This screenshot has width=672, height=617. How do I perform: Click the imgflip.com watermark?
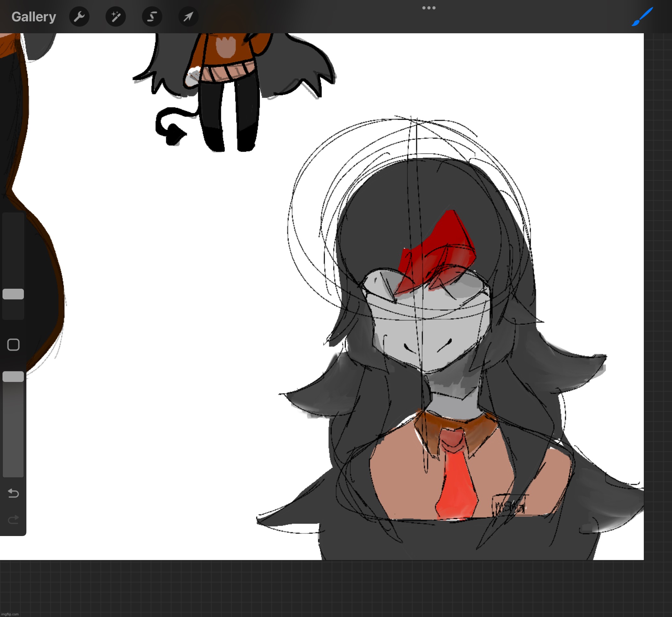10,614
